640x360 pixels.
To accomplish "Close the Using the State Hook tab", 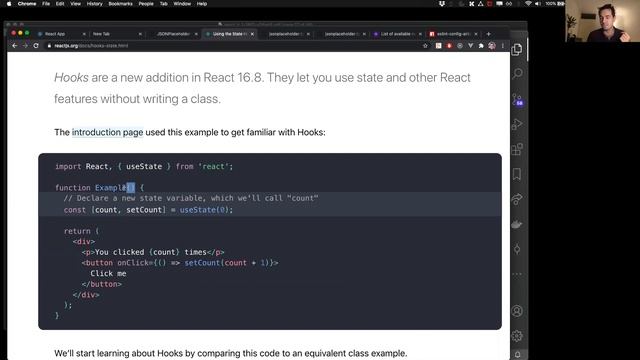I will point(252,34).
